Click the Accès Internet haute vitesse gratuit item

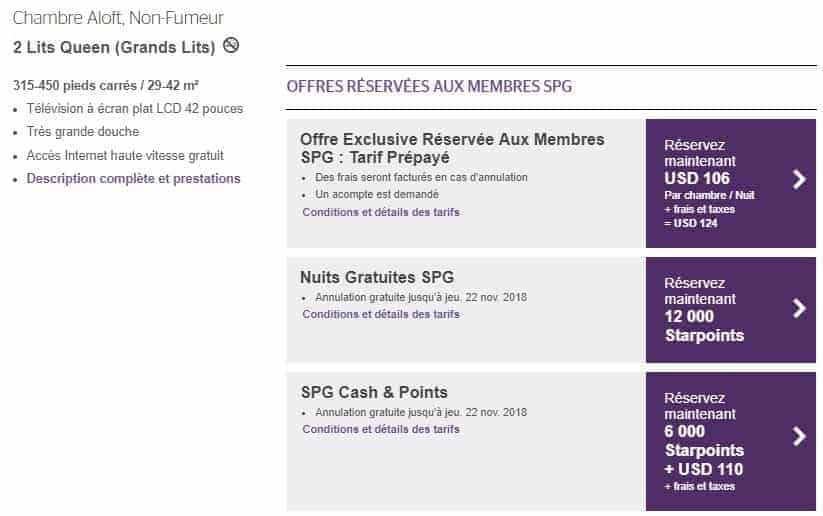(x=125, y=156)
